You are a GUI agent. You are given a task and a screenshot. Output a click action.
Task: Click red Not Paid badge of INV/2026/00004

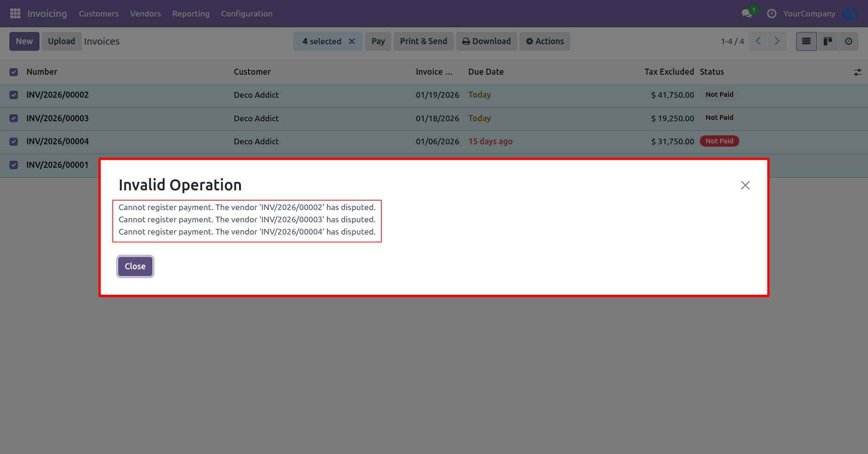720,141
